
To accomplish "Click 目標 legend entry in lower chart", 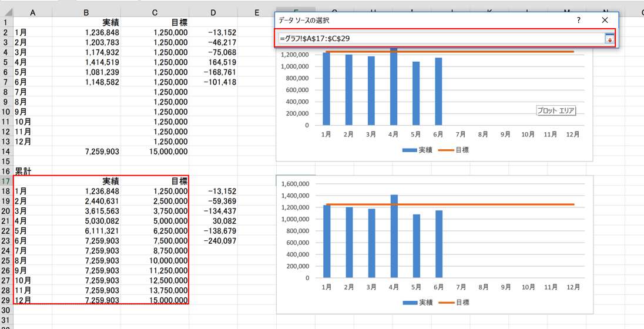I will coord(454,303).
